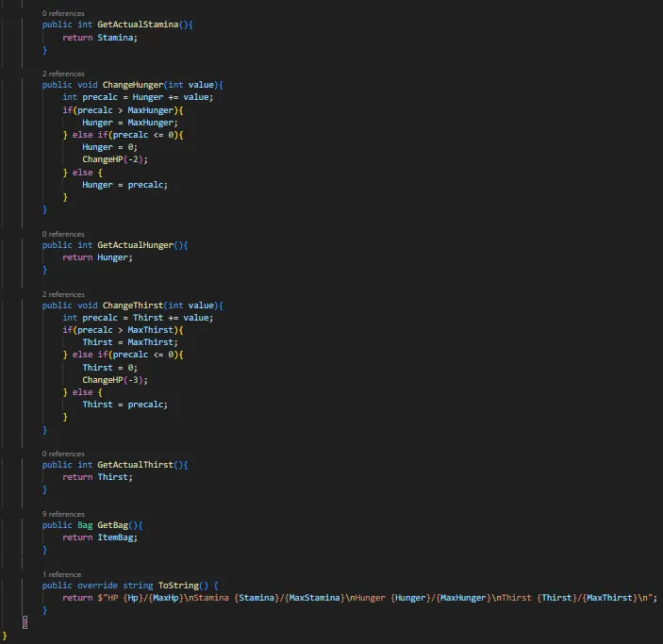Open '0 references' CodeLens above GetActualHunger
The width and height of the screenshot is (663, 644).
(x=63, y=234)
